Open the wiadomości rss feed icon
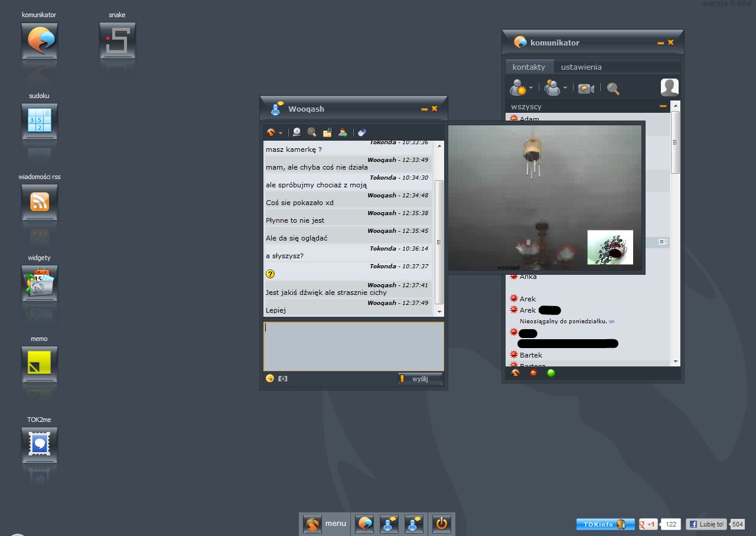756x536 pixels. point(40,203)
